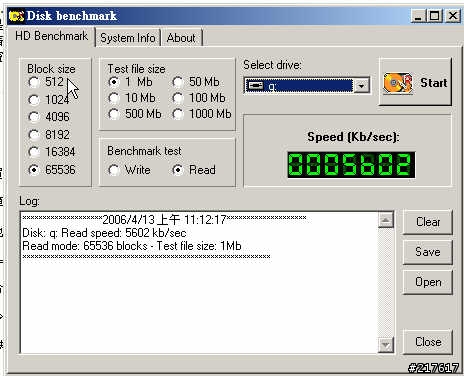
Task: Close the window with the title bar X
Action: tap(453, 16)
